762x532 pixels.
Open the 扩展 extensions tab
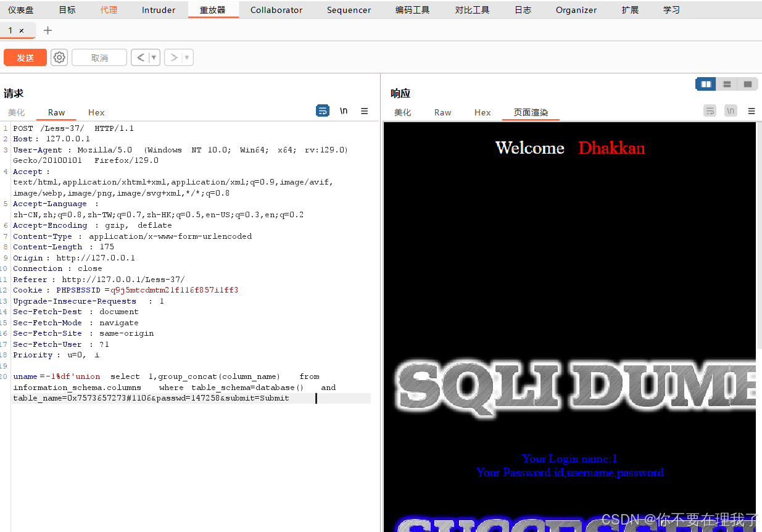[x=630, y=10]
